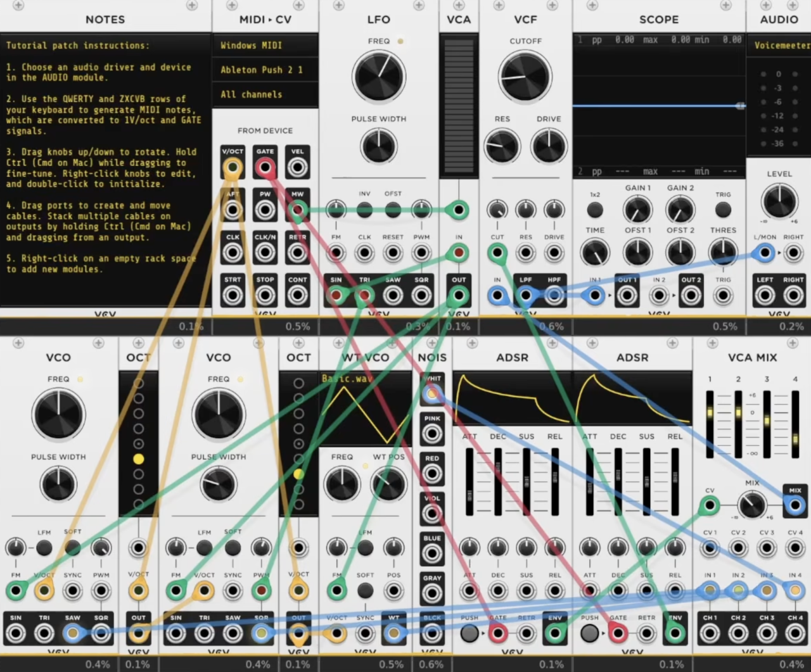Click the VCF CUTOFF knob
The image size is (811, 672).
tap(525, 76)
